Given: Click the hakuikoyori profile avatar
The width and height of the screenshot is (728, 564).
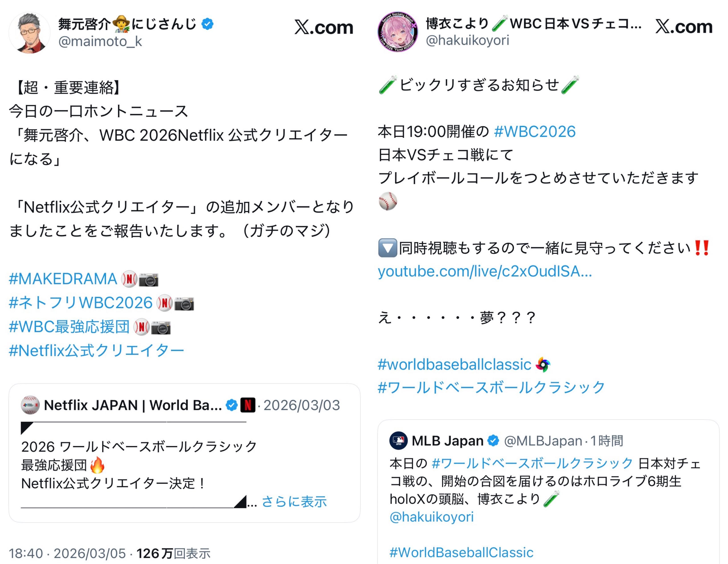Looking at the screenshot, I should coord(398,32).
